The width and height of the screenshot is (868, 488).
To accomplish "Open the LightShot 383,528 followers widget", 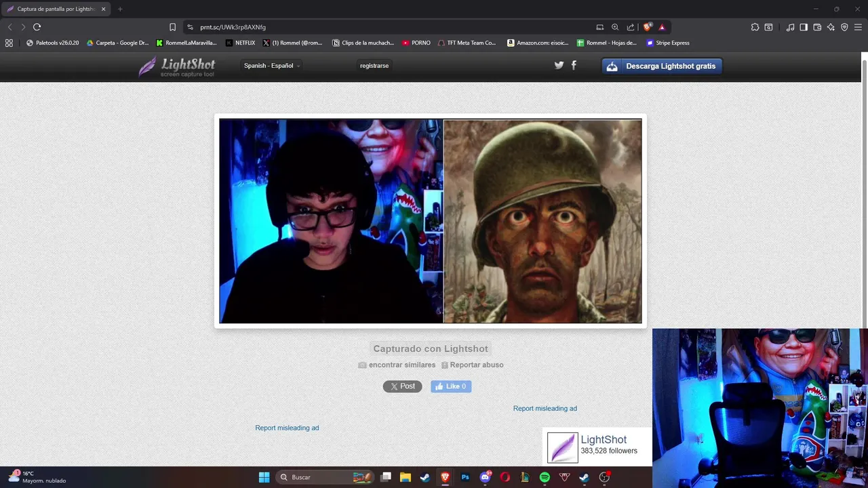I will coord(597,447).
